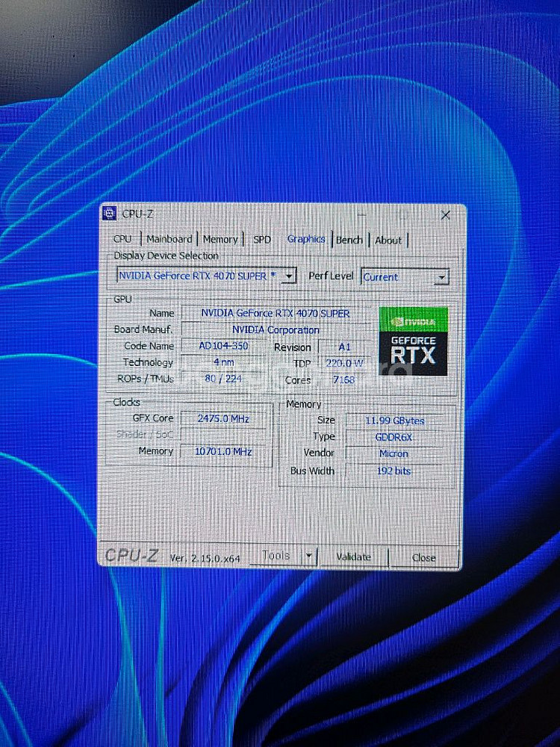Click the empty Shader / SoC field
Image resolution: width=560 pixels, height=747 pixels.
[223, 435]
